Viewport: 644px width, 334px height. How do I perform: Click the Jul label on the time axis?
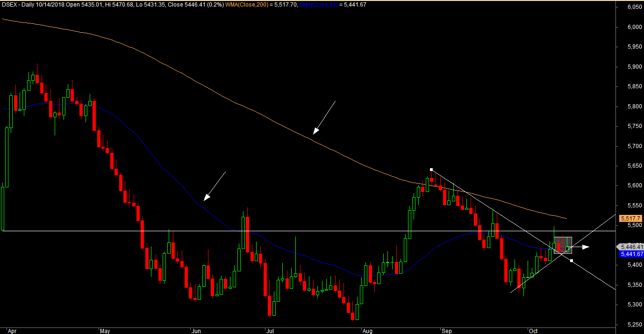[269, 330]
